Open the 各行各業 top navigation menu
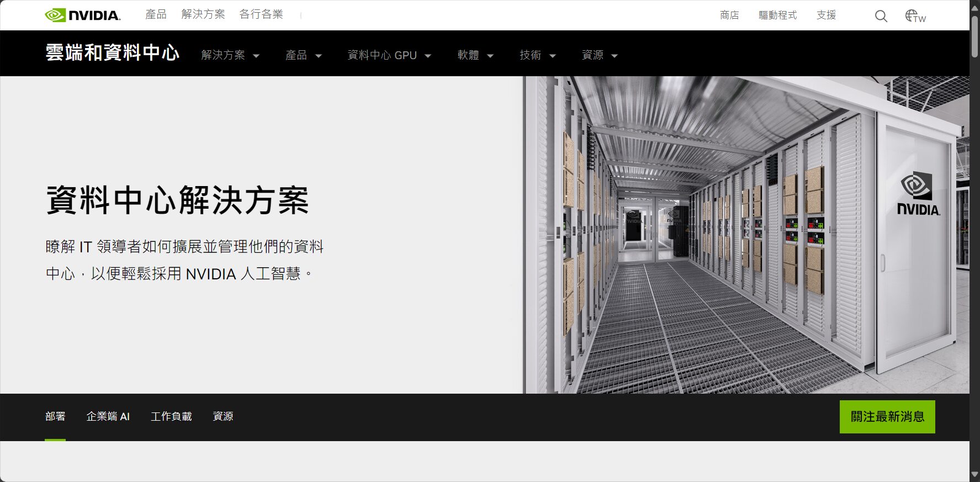The height and width of the screenshot is (482, 980). [x=261, y=14]
